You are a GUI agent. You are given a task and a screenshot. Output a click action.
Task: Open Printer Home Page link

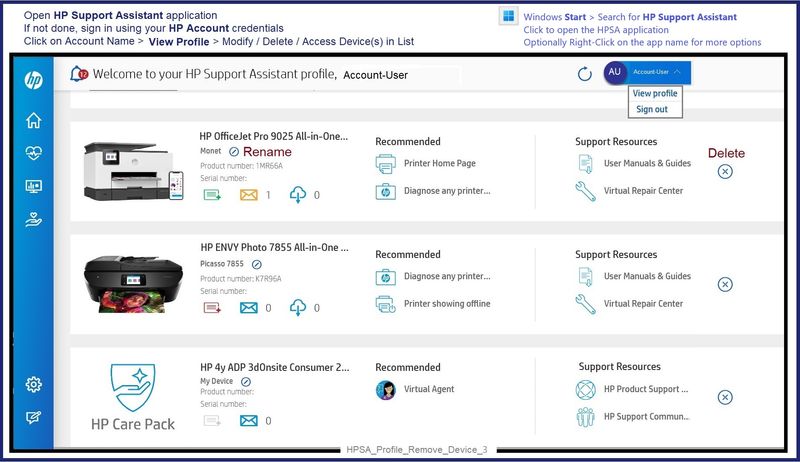point(440,163)
